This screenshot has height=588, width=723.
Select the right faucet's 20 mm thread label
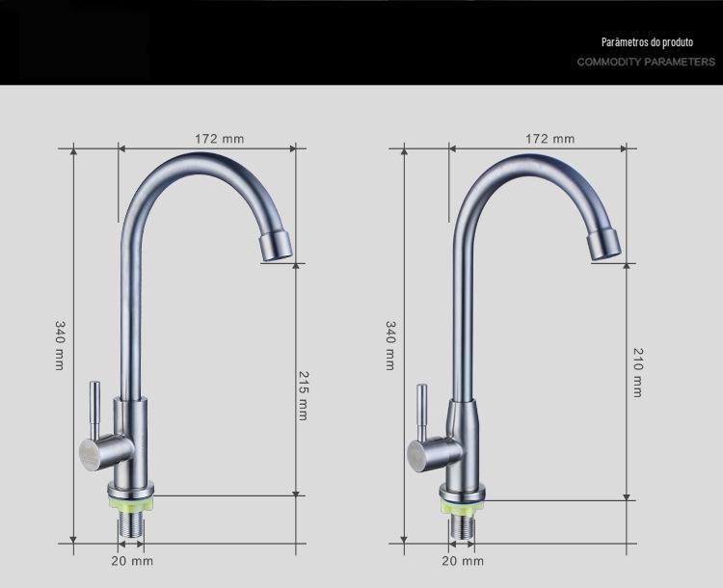click(x=463, y=561)
